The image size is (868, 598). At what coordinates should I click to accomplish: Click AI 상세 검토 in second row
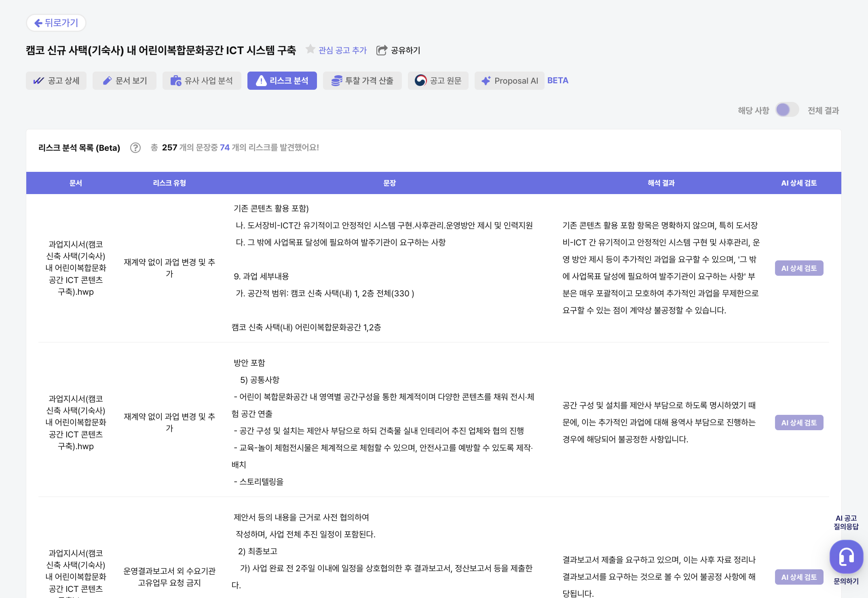coord(798,423)
